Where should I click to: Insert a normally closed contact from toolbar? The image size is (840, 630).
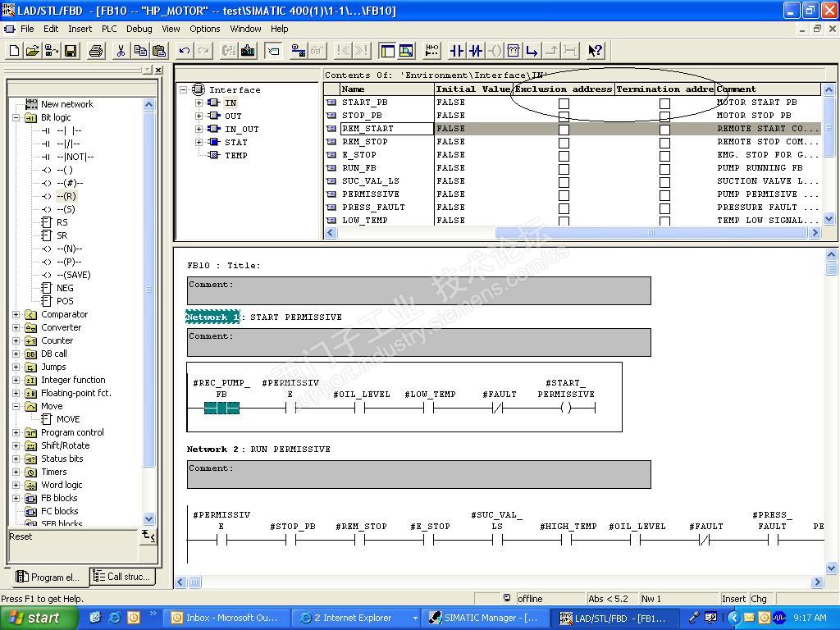(476, 51)
